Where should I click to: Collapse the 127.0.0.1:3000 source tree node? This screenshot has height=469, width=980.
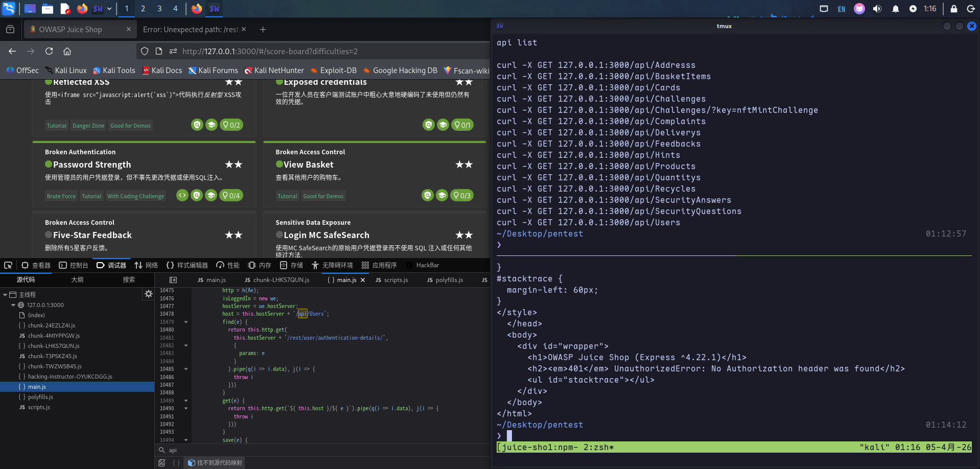pos(13,305)
